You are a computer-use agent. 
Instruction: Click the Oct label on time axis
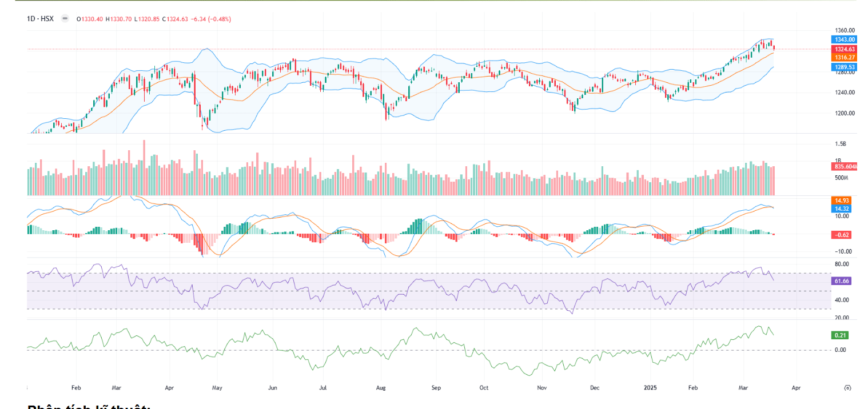click(x=484, y=388)
